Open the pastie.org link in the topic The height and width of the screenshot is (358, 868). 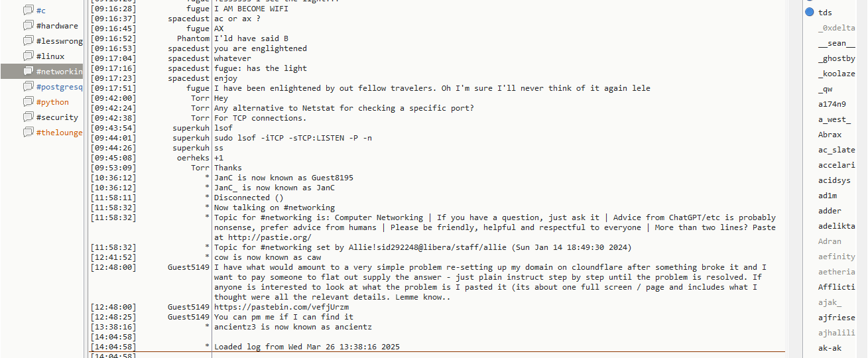point(269,237)
